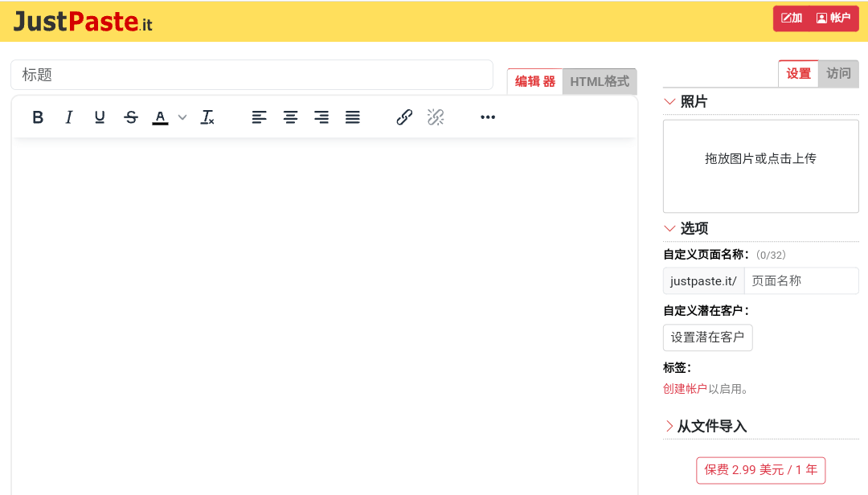The height and width of the screenshot is (495, 868).
Task: Open font color dropdown arrow
Action: (x=182, y=117)
